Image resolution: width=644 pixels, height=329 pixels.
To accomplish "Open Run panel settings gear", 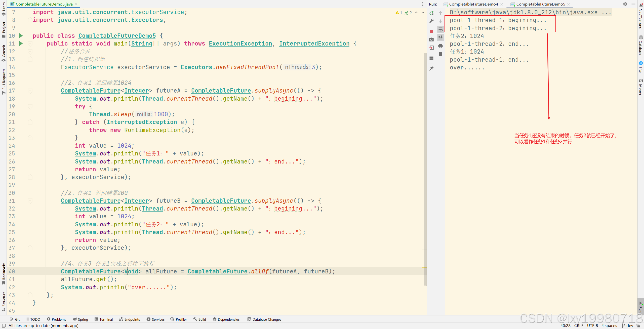I will click(x=625, y=4).
